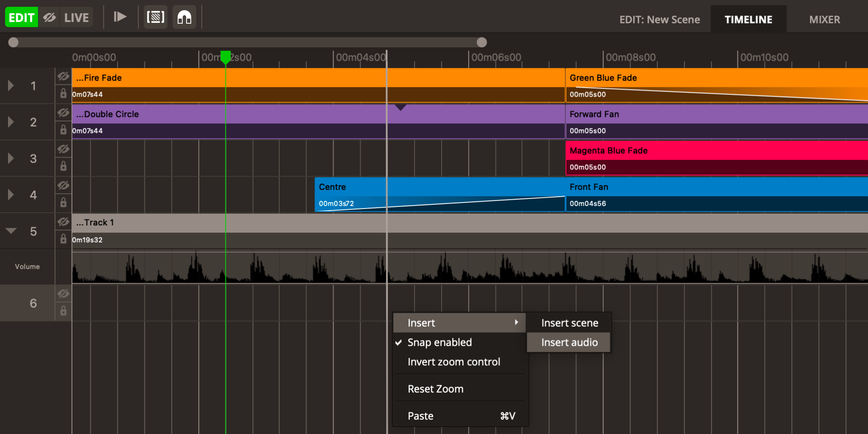
Task: Hide track 2 using eye icon
Action: [x=63, y=113]
